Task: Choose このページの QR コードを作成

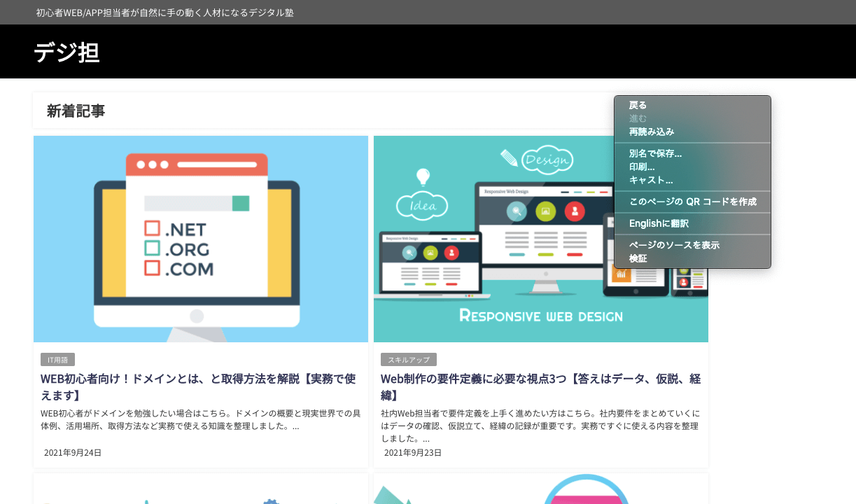Action: 692,202
